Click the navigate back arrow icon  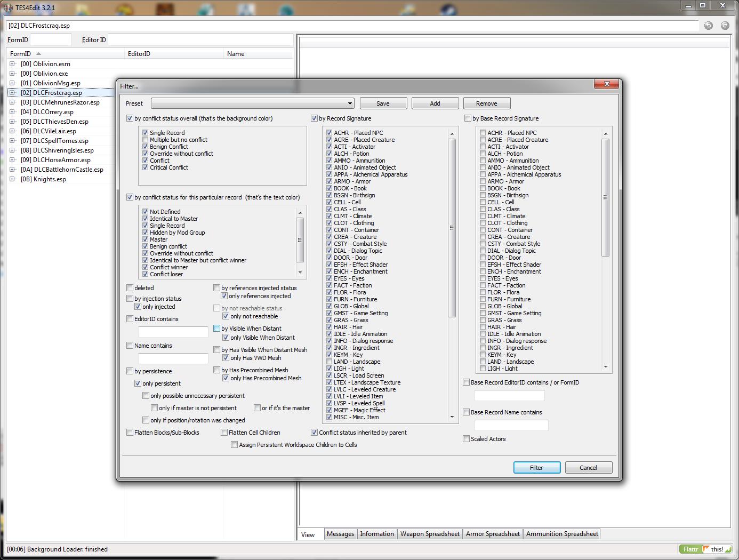(708, 26)
